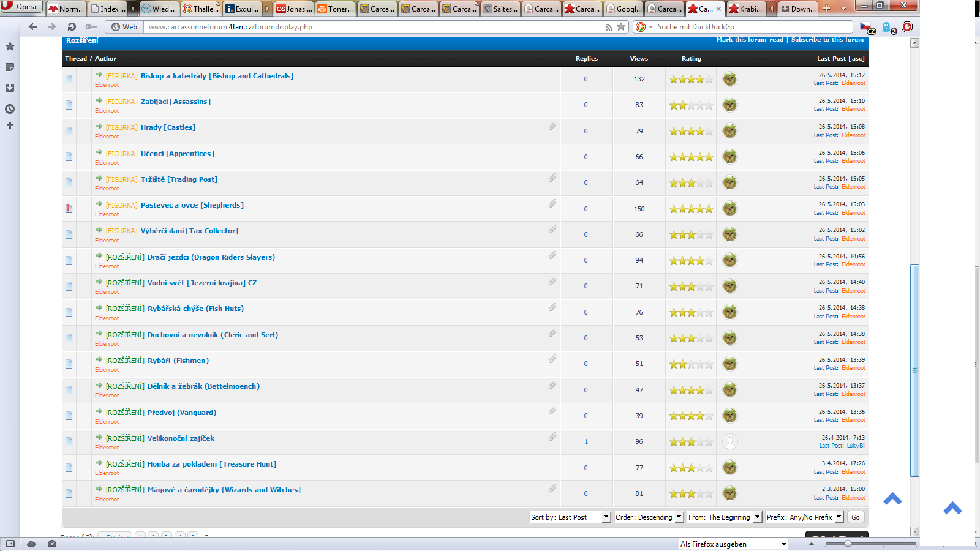Click the Ghostery ghost extension icon
This screenshot has height=551, width=980.
coord(887,27)
